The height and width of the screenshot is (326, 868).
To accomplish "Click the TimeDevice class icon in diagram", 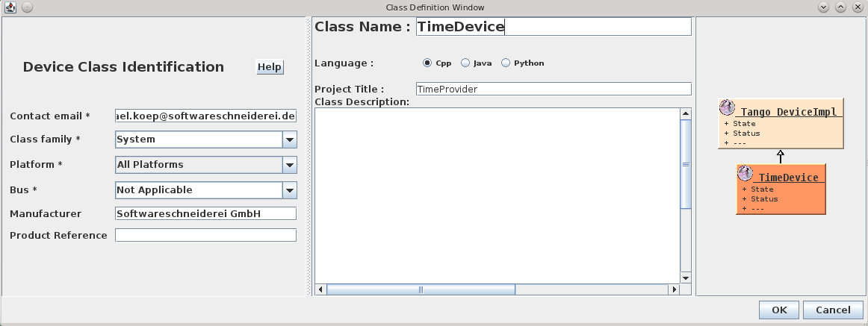I will 745,175.
